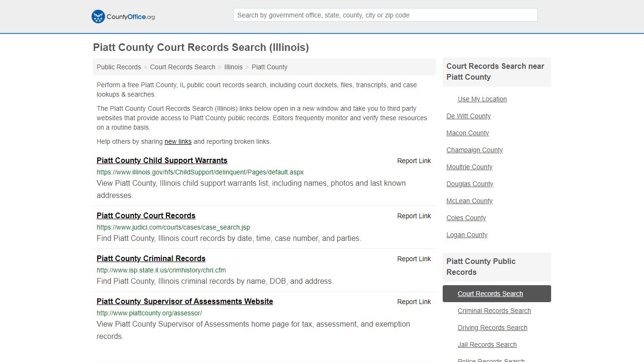Image resolution: width=644 pixels, height=362 pixels.
Task: Report link for Child Support Warrants
Action: (x=414, y=161)
